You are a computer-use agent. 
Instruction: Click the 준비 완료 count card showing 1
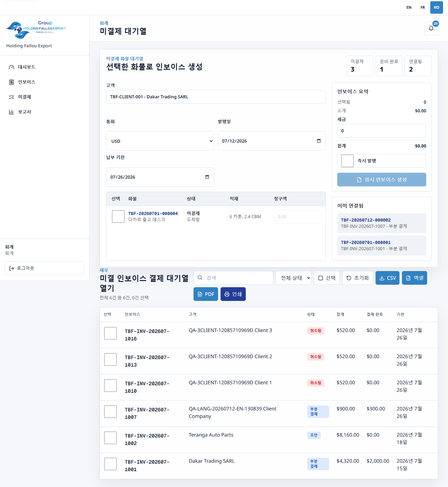tap(389, 66)
